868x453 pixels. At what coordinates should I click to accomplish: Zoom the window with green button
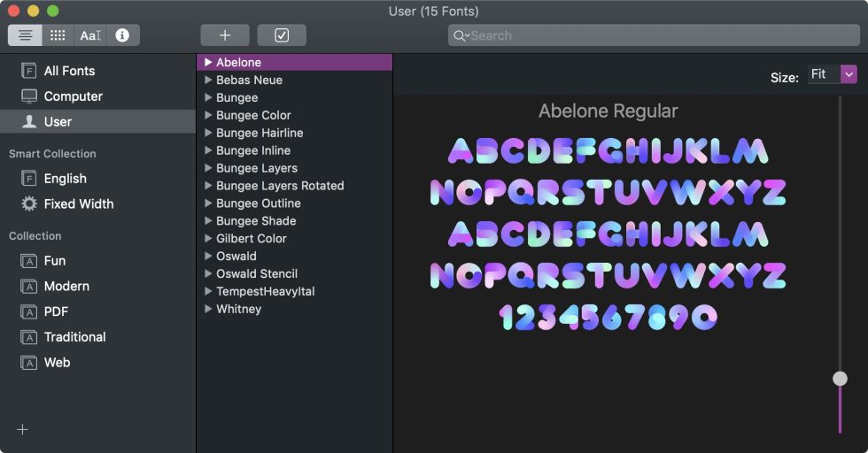click(x=52, y=11)
